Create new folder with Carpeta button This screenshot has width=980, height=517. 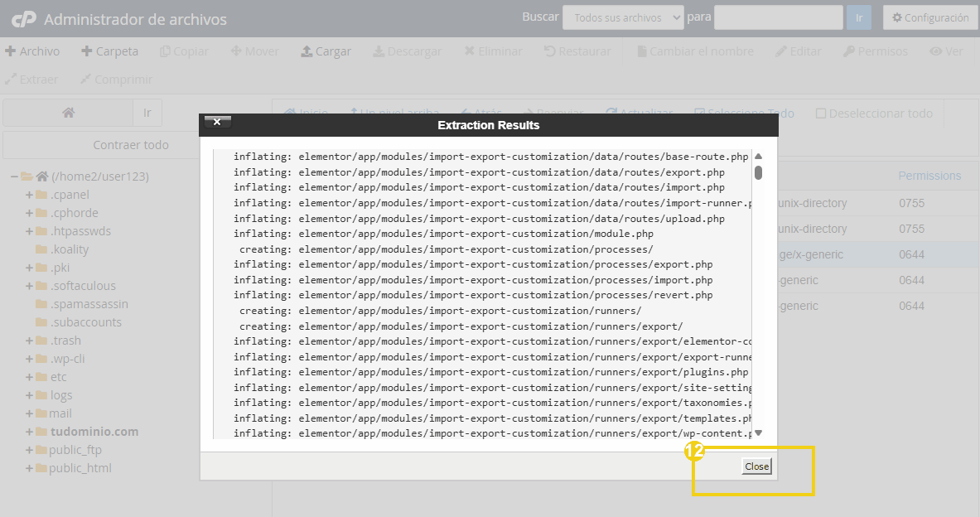pyautogui.click(x=109, y=51)
